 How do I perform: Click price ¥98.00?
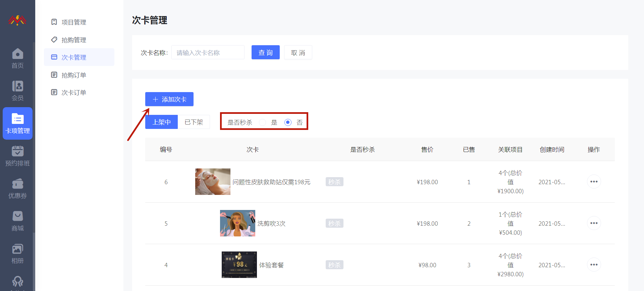[x=427, y=265]
